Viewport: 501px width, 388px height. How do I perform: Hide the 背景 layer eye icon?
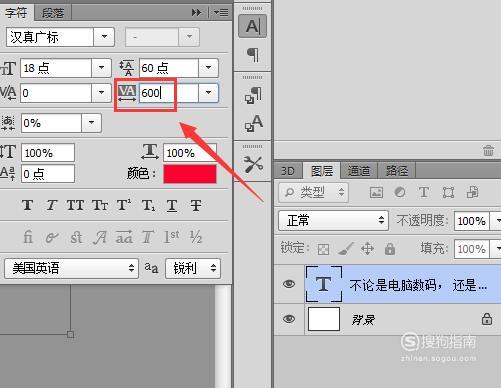point(289,319)
